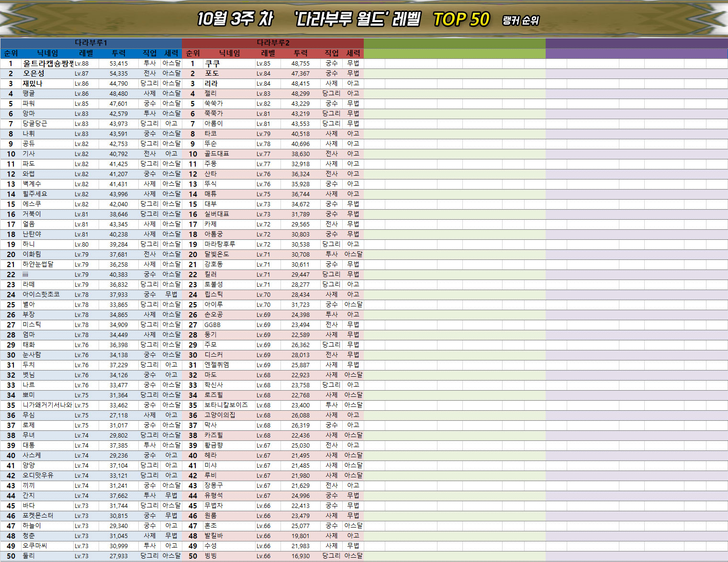The width and height of the screenshot is (728, 562).
Task: Select the Lv.88 level cell
Action: pyautogui.click(x=81, y=63)
